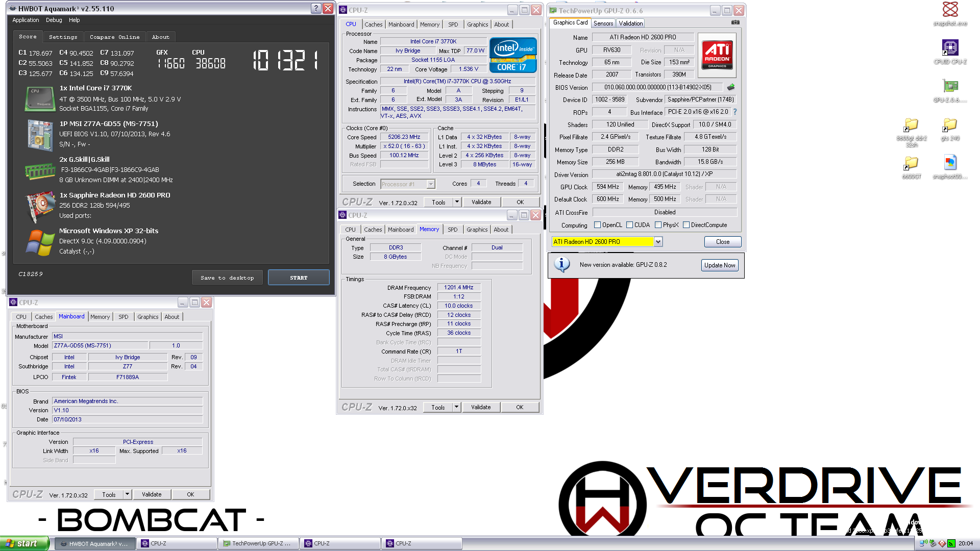This screenshot has height=551, width=980.
Task: Click the C18259 code in Aquamark
Action: (31, 274)
